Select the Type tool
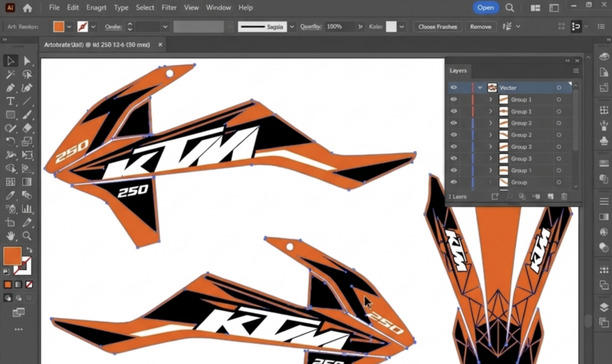The width and height of the screenshot is (612, 364). click(x=10, y=100)
